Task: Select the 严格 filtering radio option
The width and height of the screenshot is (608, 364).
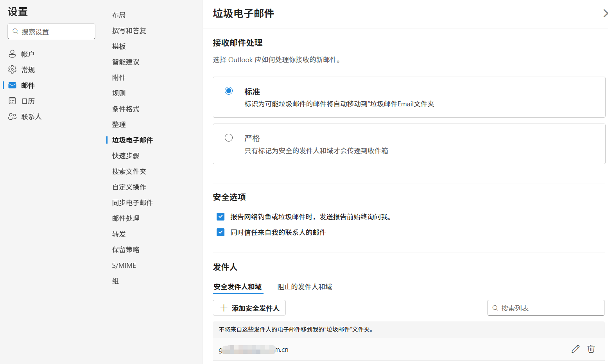Action: [x=229, y=138]
